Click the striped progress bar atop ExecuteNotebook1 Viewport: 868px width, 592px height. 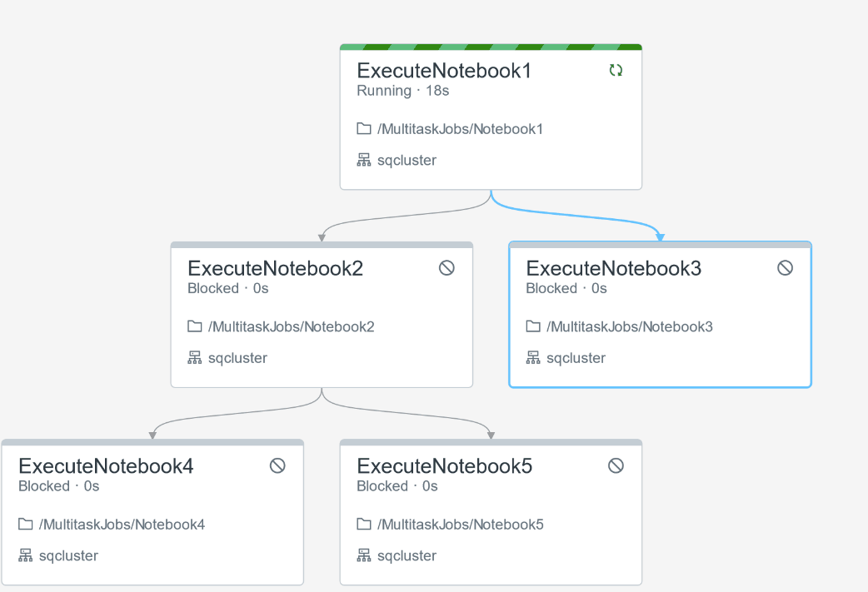tap(491, 47)
